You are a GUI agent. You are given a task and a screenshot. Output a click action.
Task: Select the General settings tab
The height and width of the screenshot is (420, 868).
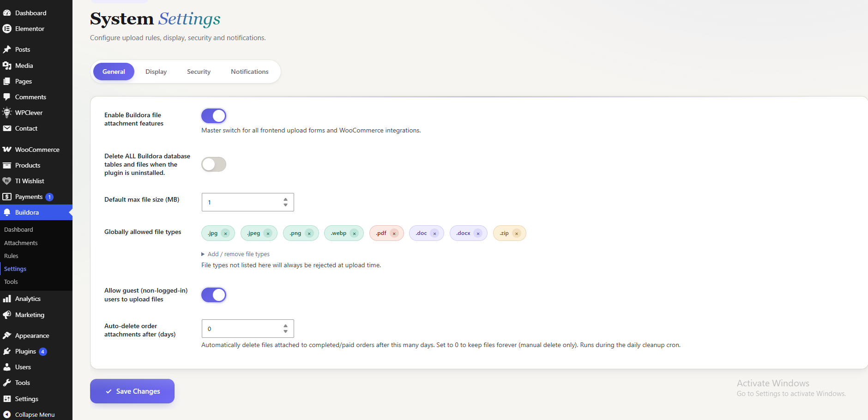(114, 72)
